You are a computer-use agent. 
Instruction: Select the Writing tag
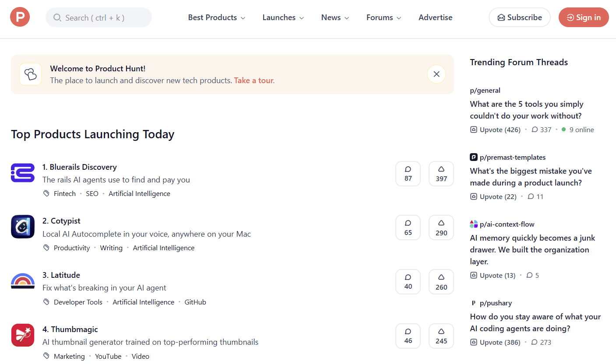click(111, 248)
